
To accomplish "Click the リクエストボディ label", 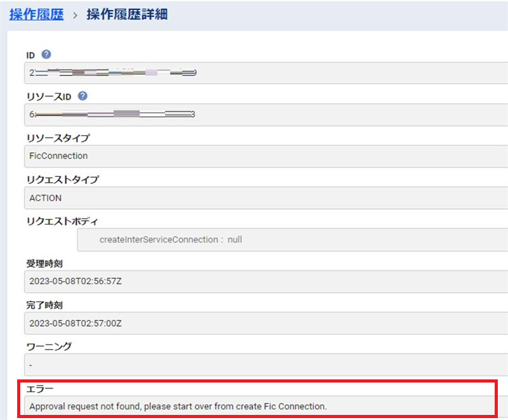I will pyautogui.click(x=62, y=221).
